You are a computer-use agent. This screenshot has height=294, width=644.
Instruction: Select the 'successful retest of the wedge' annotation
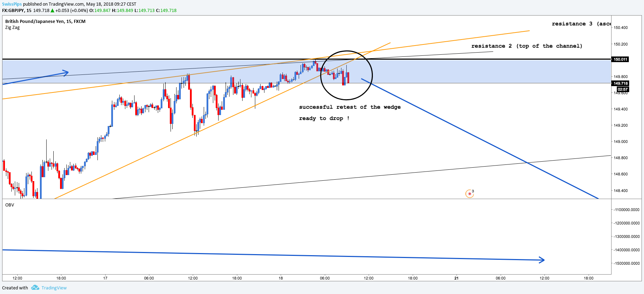pos(350,107)
